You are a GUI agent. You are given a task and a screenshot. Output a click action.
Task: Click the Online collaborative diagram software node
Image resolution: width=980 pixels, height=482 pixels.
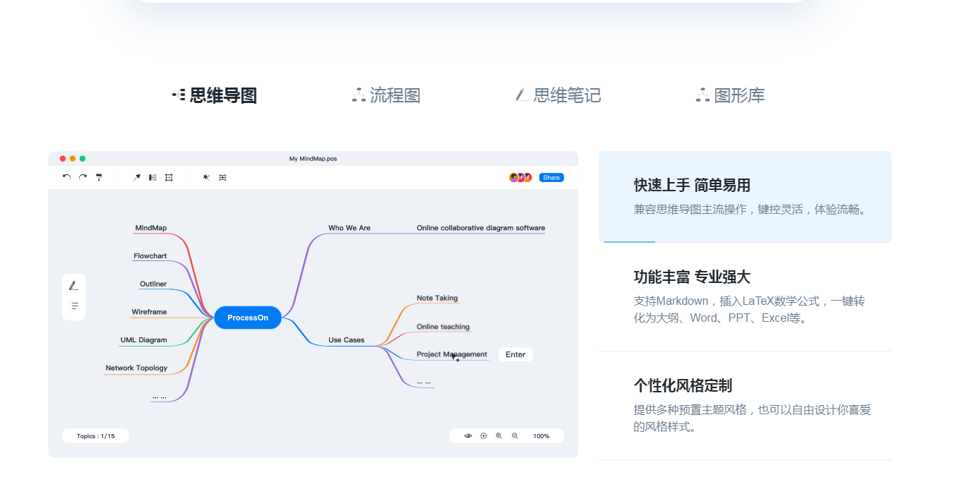481,228
